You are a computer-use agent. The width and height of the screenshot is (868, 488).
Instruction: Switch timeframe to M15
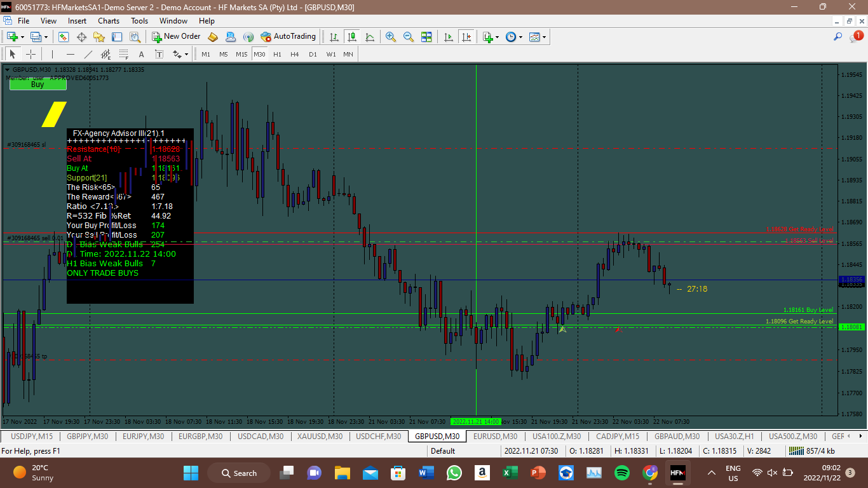click(241, 54)
